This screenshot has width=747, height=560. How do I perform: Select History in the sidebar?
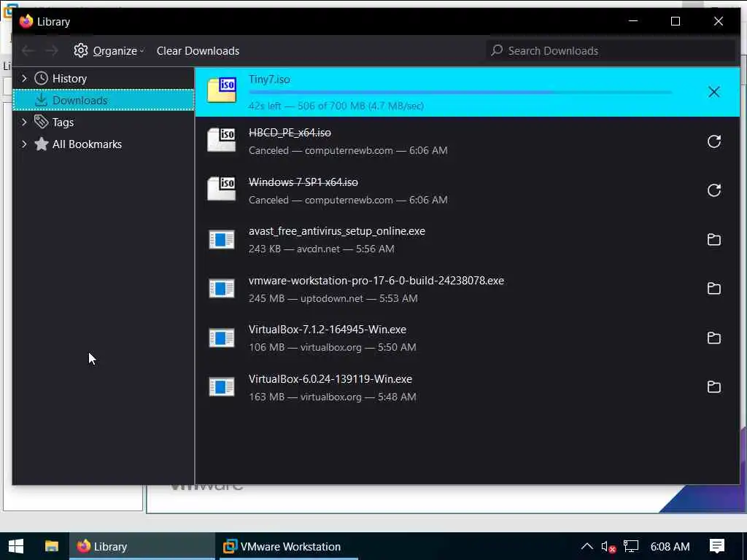pos(104,78)
